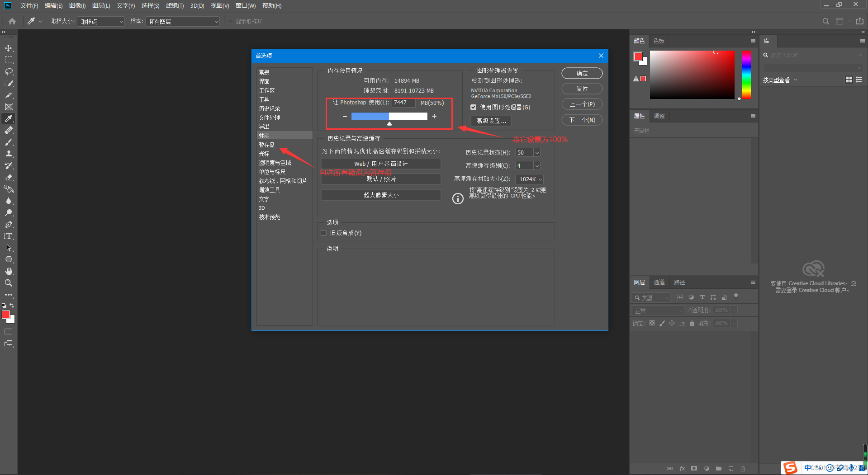
Task: Click the 高级设置 button
Action: [x=491, y=121]
